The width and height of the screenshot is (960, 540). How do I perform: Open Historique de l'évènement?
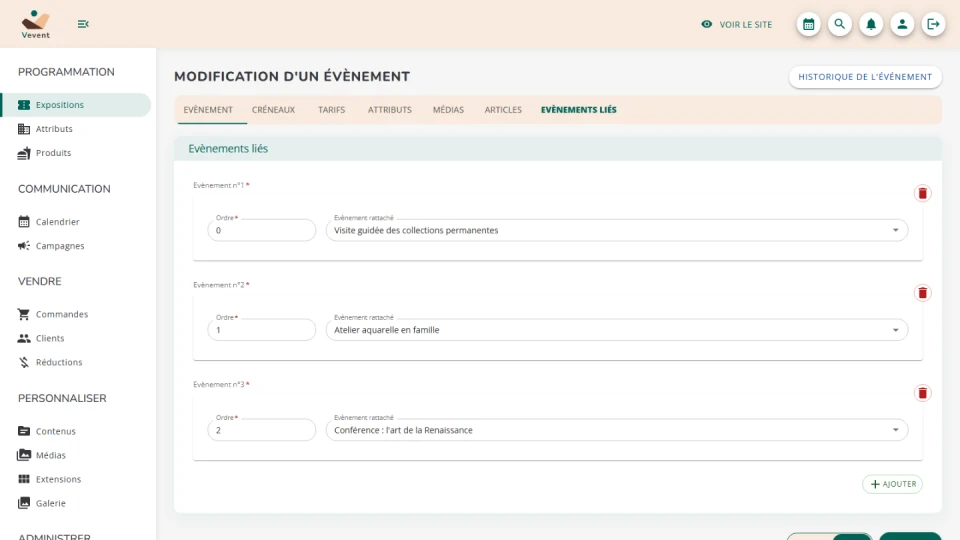865,77
